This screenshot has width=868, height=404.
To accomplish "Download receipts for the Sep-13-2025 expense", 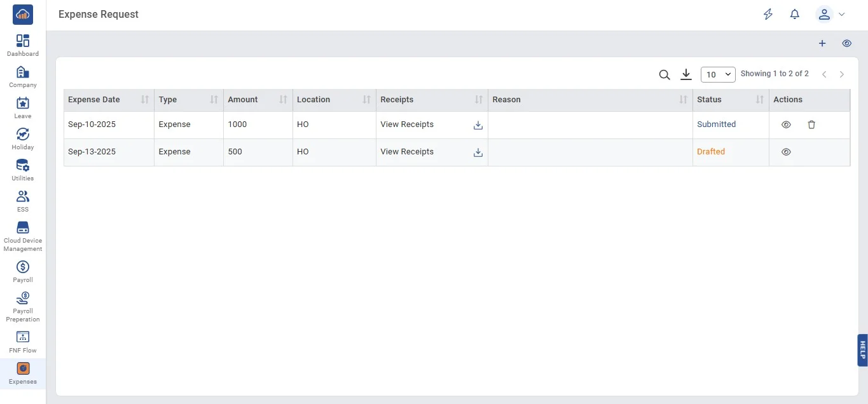I will click(478, 152).
